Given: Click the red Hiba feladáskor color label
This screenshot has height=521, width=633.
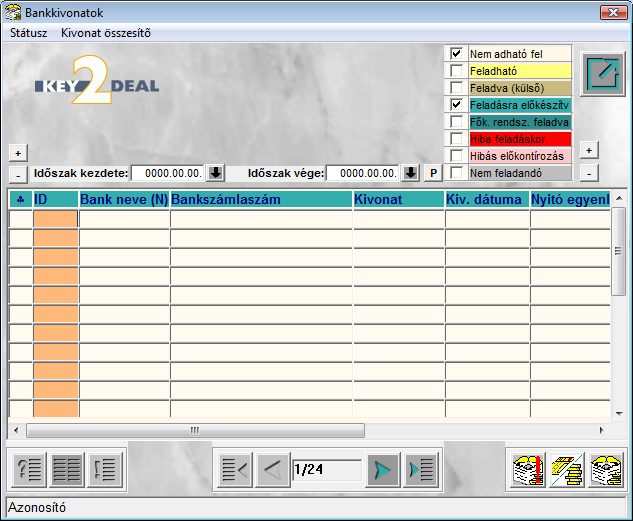Looking at the screenshot, I should 520,139.
